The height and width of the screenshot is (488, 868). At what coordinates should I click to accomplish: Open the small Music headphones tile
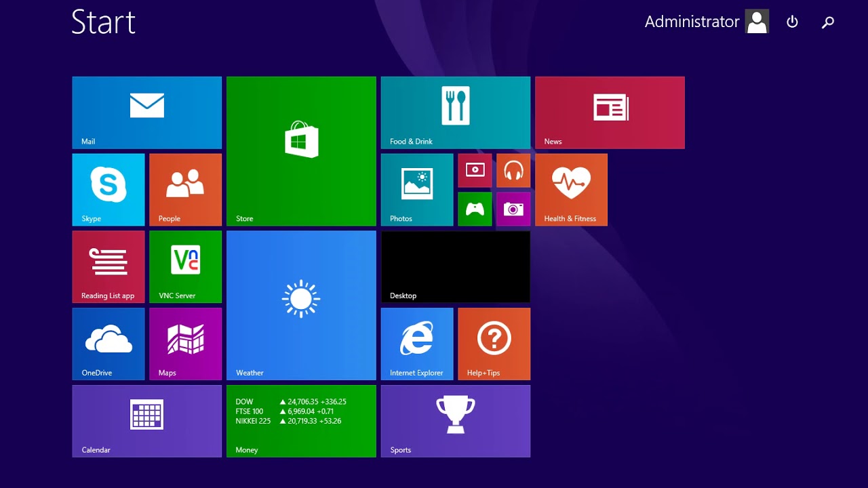[513, 170]
